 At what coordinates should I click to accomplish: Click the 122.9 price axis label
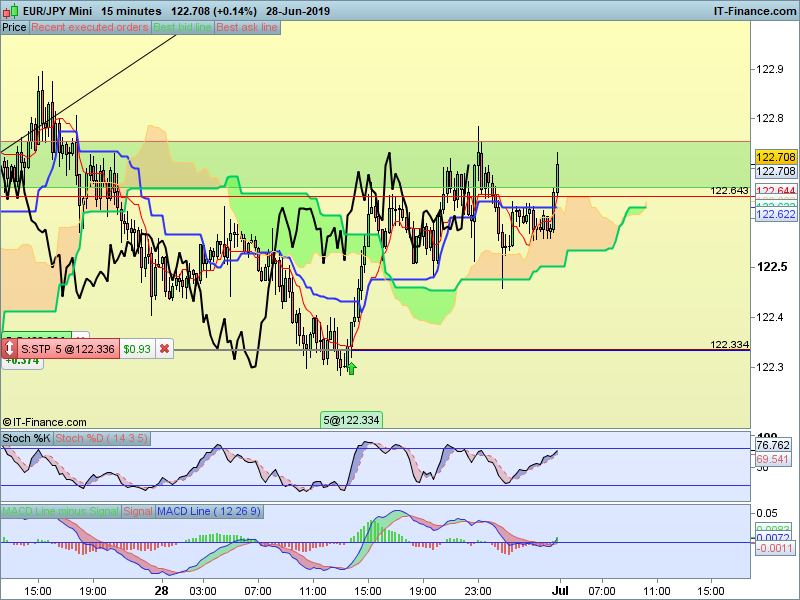pos(769,69)
